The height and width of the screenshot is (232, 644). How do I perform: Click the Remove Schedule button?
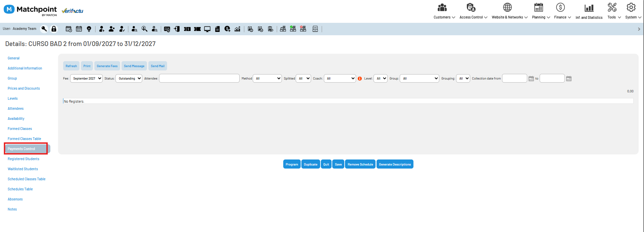pos(360,164)
